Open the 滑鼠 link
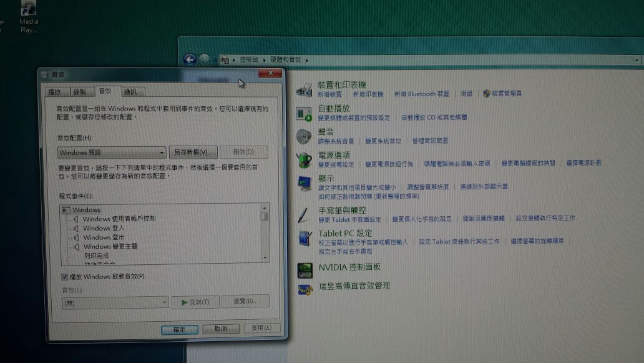Image resolution: width=644 pixels, height=363 pixels. 466,94
